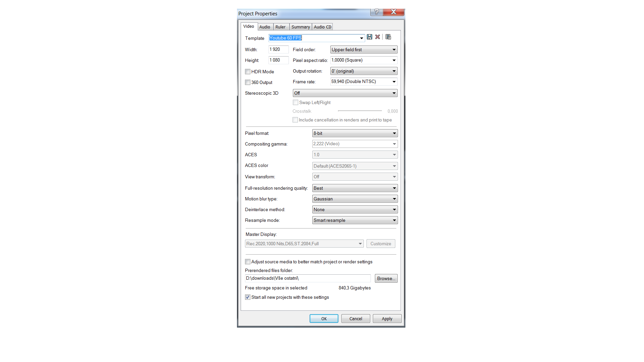Enable the HDR Mode checkbox

point(248,72)
